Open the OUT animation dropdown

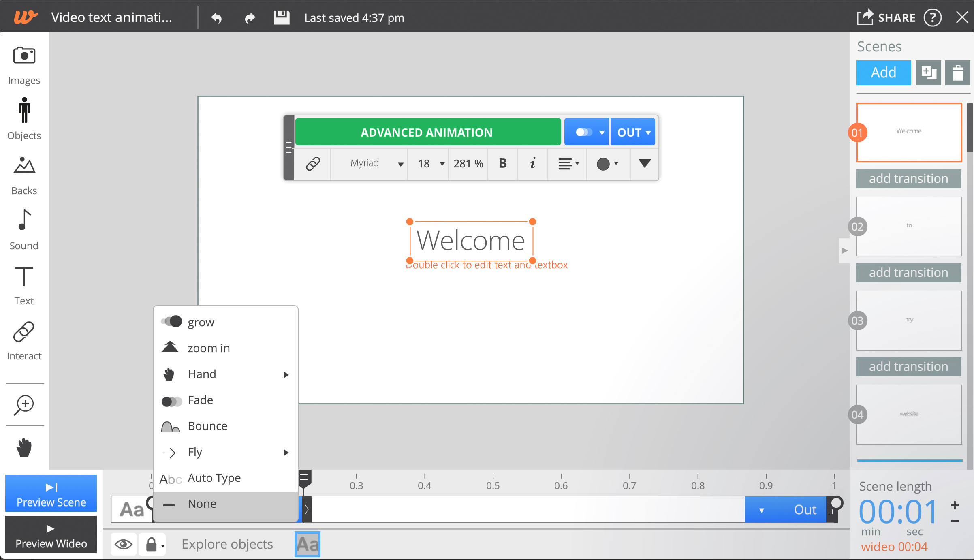(632, 133)
